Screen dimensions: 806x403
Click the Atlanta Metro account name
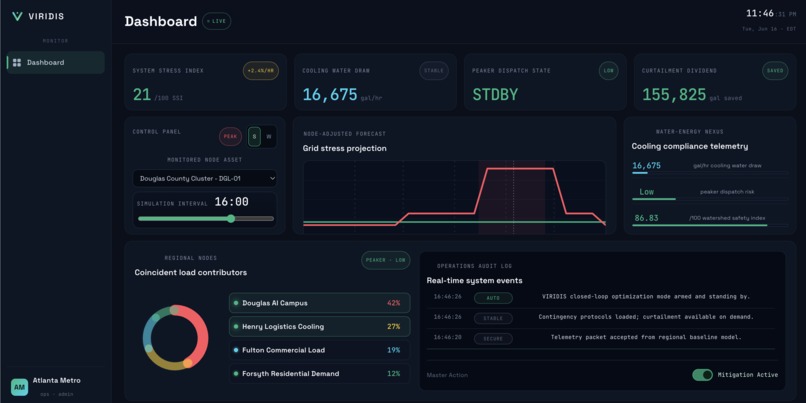pyautogui.click(x=57, y=381)
